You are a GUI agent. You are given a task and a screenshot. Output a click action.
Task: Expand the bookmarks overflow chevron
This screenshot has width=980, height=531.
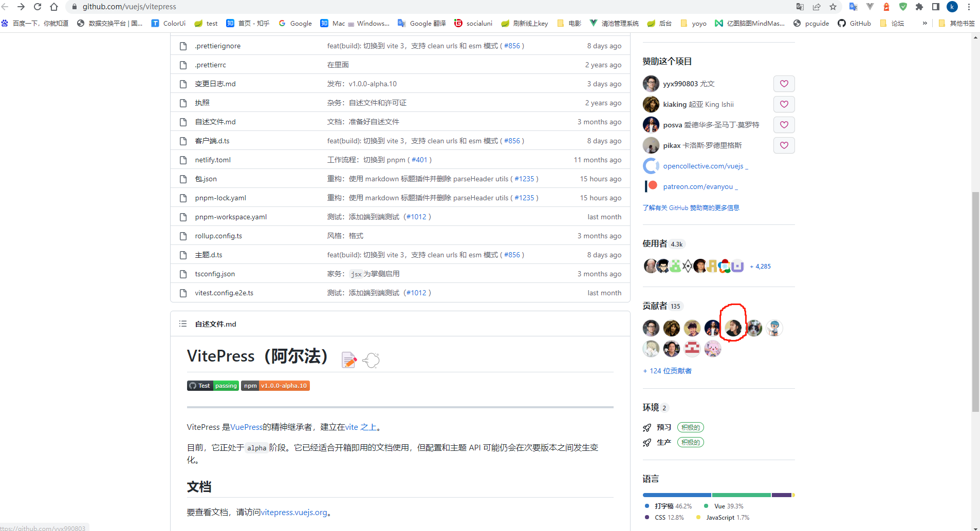pos(925,23)
